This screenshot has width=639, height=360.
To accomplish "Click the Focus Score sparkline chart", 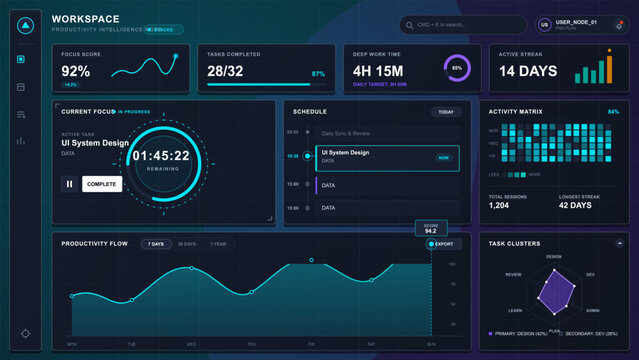I will (145, 65).
